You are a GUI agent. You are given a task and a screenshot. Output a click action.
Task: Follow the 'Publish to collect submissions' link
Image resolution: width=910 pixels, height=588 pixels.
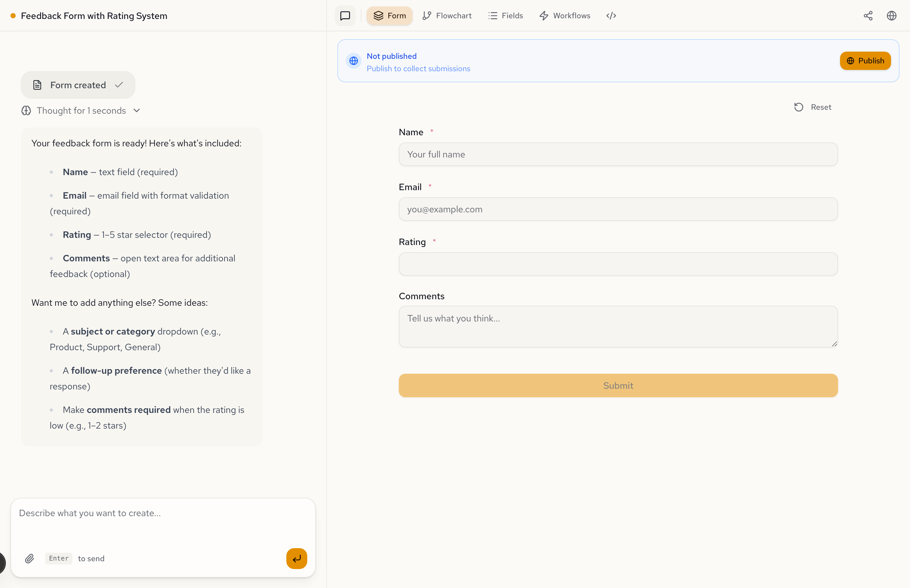418,69
